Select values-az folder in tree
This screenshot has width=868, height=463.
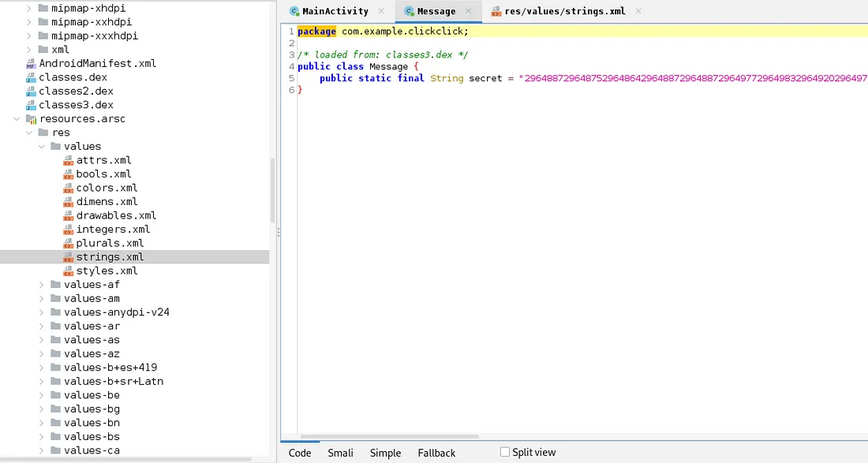(x=92, y=354)
